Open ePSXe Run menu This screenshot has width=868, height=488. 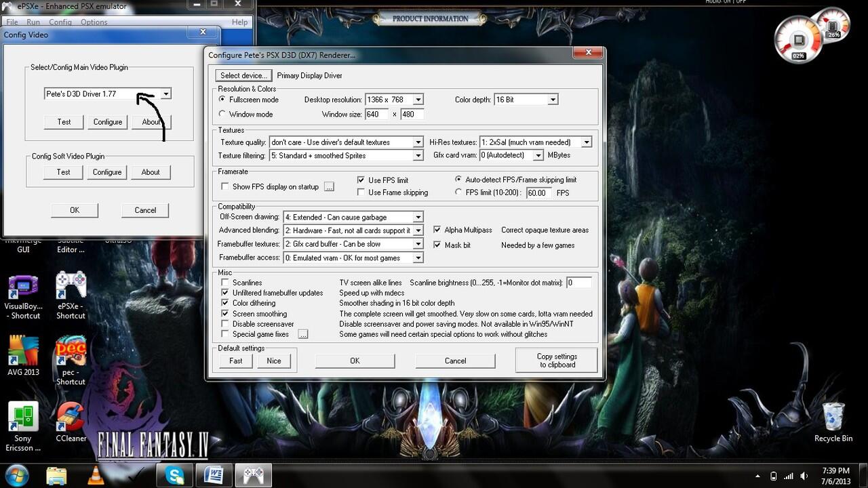[x=33, y=22]
